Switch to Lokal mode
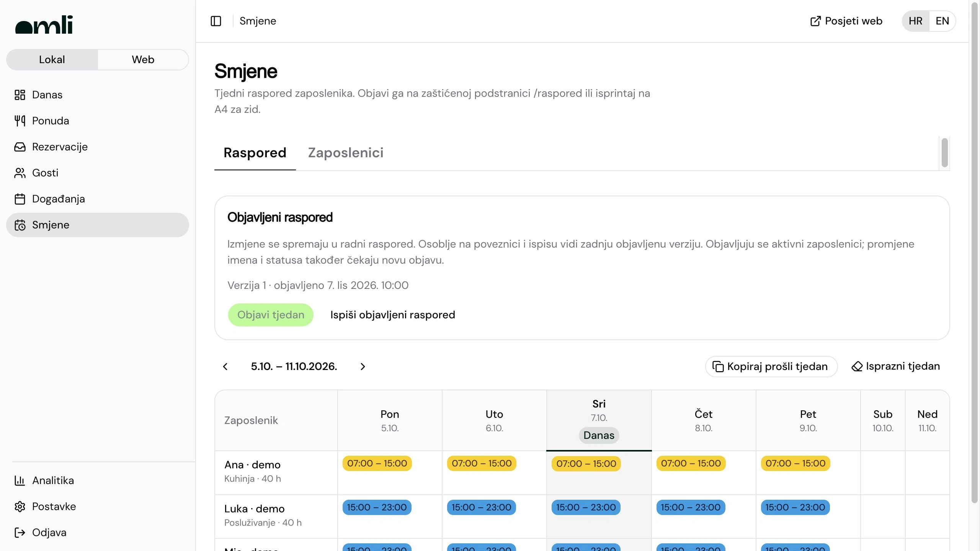This screenshot has width=980, height=551. pyautogui.click(x=52, y=60)
